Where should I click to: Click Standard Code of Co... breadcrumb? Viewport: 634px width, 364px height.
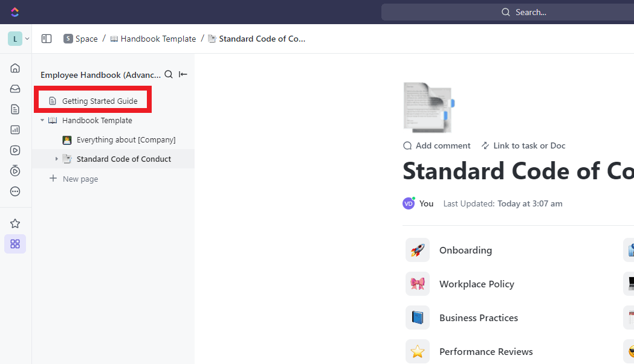(x=257, y=39)
